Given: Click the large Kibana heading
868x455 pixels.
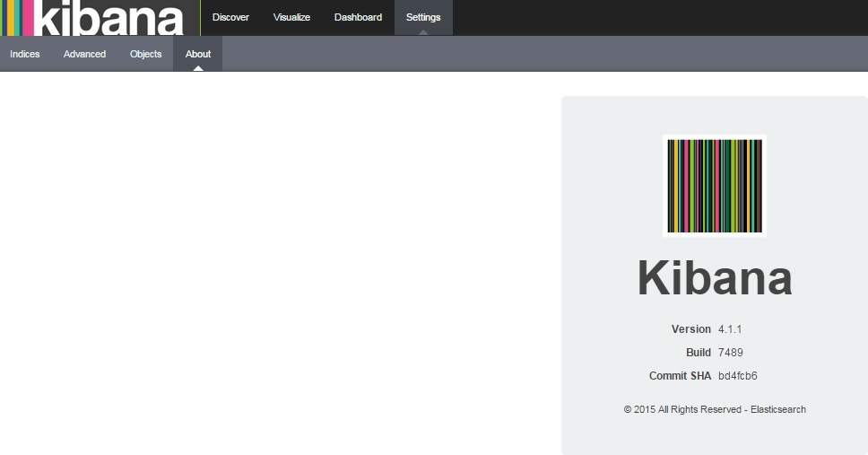Looking at the screenshot, I should pos(715,277).
